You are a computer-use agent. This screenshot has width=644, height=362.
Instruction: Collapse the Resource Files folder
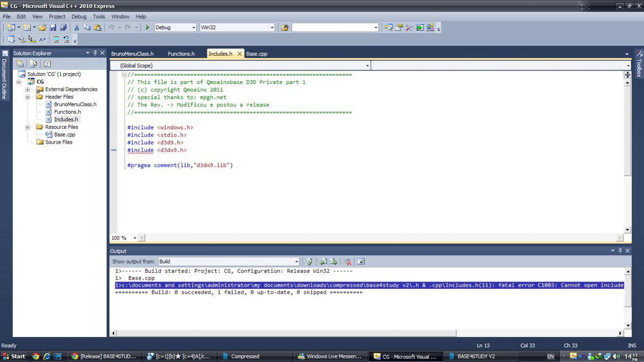(28, 127)
